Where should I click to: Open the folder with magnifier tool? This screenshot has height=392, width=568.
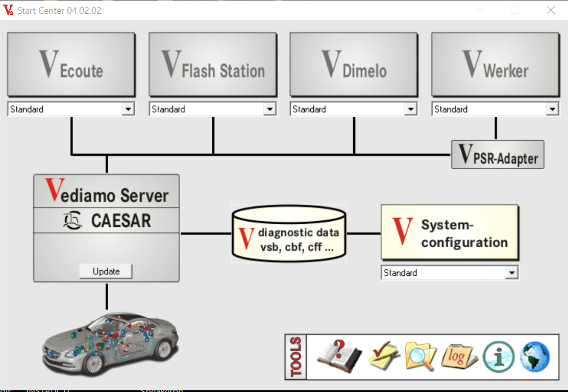coord(420,356)
